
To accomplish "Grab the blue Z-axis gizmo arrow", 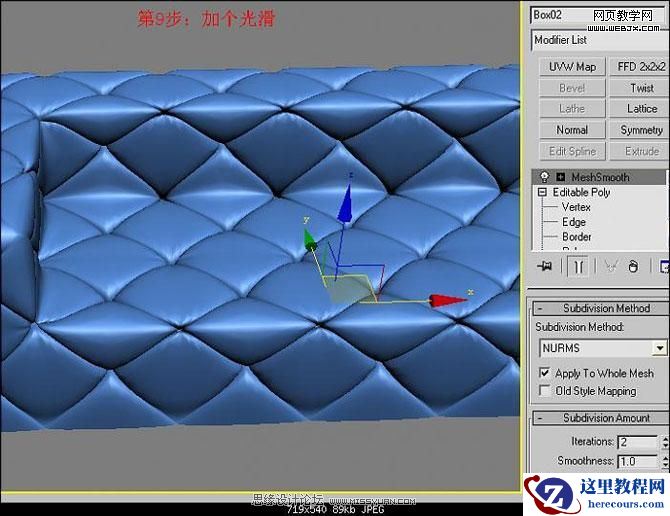I will pos(344,203).
